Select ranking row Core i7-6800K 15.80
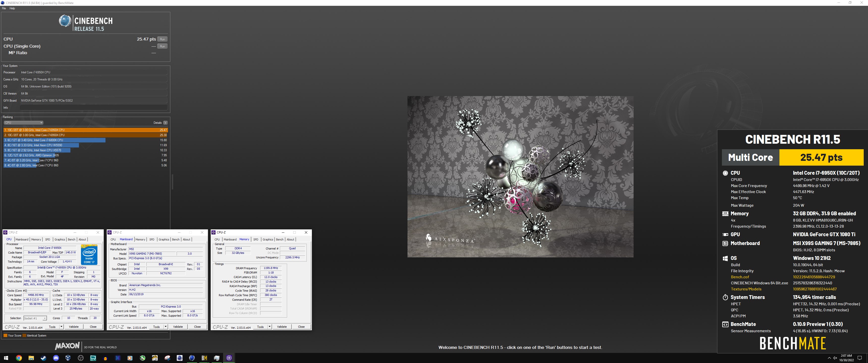The height and width of the screenshot is (363, 868). 86,140
